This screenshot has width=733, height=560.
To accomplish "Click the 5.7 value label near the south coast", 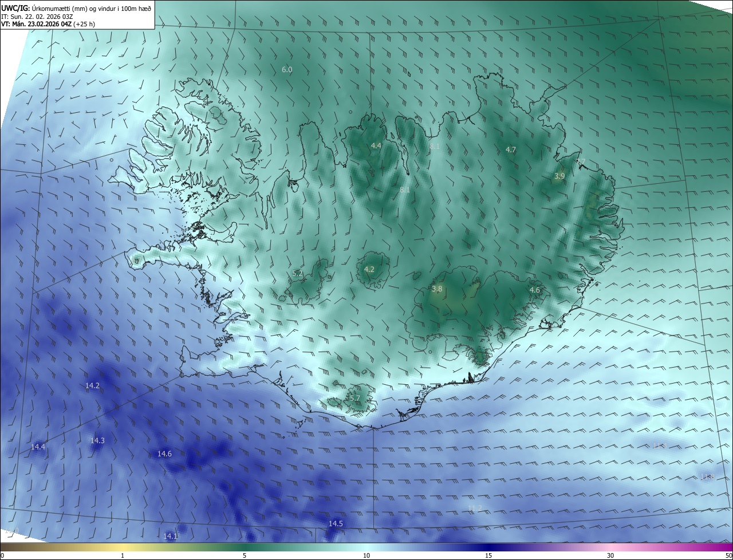I will [354, 399].
